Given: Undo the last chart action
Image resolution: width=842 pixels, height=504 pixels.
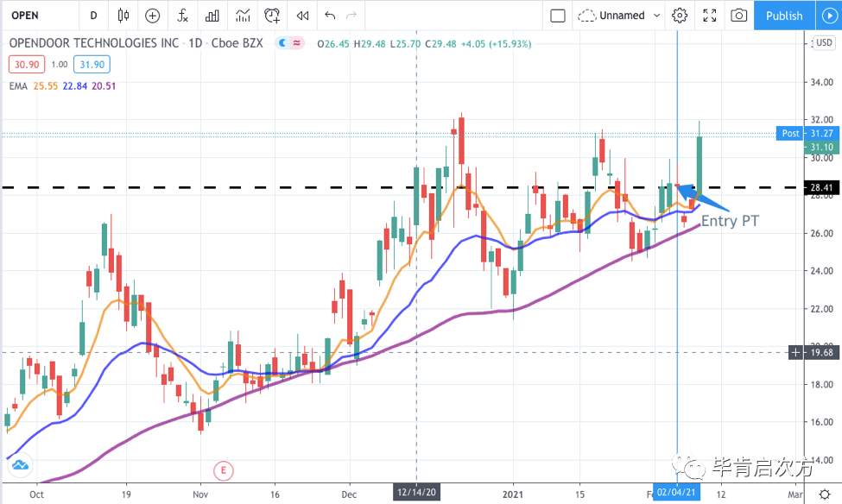Looking at the screenshot, I should point(330,16).
